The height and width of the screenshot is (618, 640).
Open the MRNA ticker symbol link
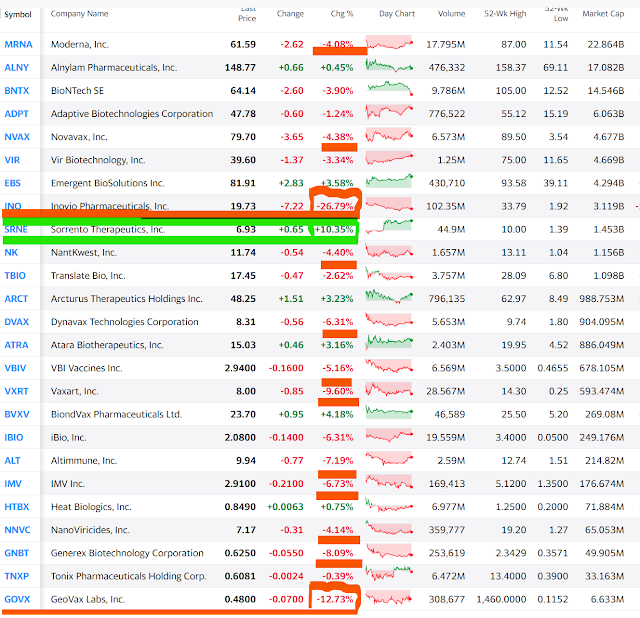coord(18,44)
